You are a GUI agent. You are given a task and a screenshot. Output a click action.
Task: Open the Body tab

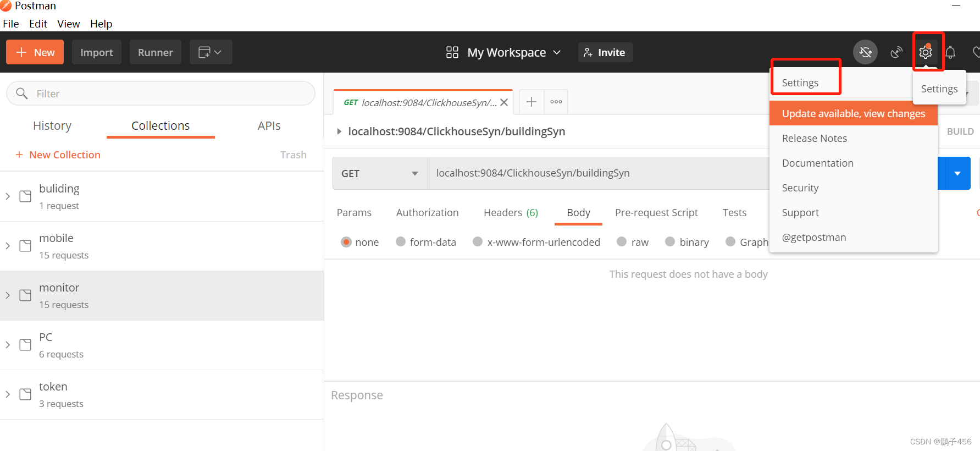click(x=578, y=212)
